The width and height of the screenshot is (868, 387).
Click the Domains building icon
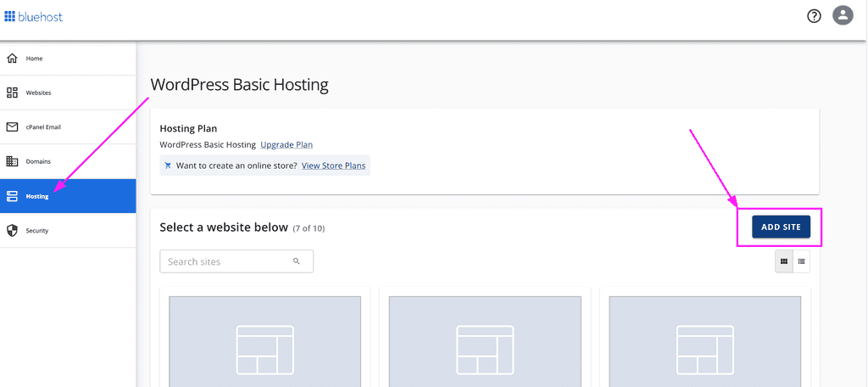click(12, 161)
